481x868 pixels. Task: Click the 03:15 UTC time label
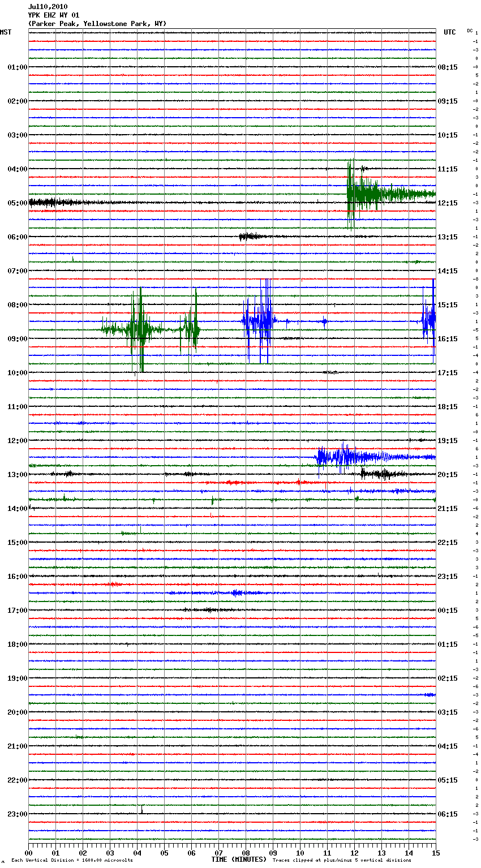(448, 712)
